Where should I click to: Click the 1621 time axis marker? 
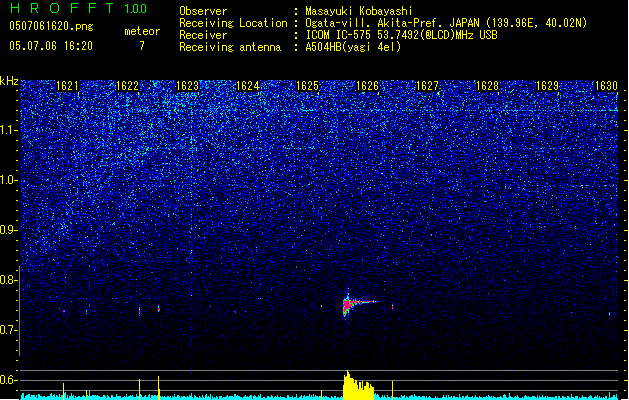(x=67, y=86)
